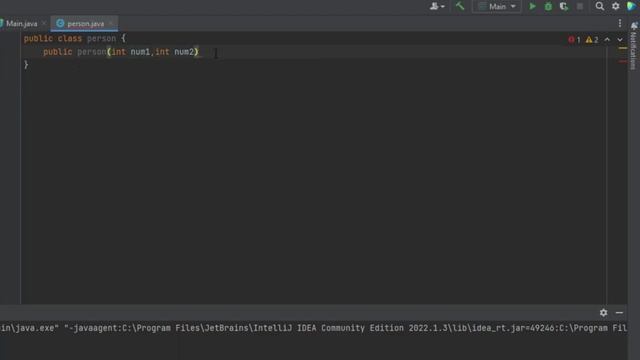Click the colorful JetBrains Toolbox icon
The width and height of the screenshot is (640, 360).
(x=631, y=6)
